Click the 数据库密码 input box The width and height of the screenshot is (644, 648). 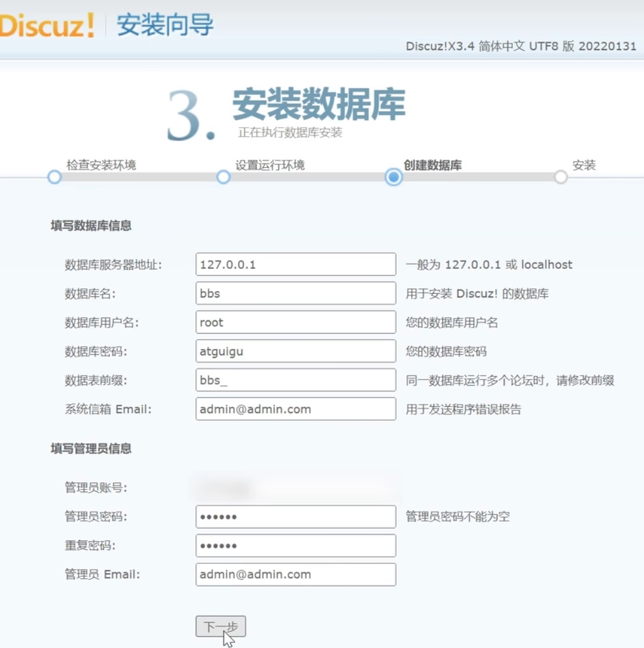(295, 351)
